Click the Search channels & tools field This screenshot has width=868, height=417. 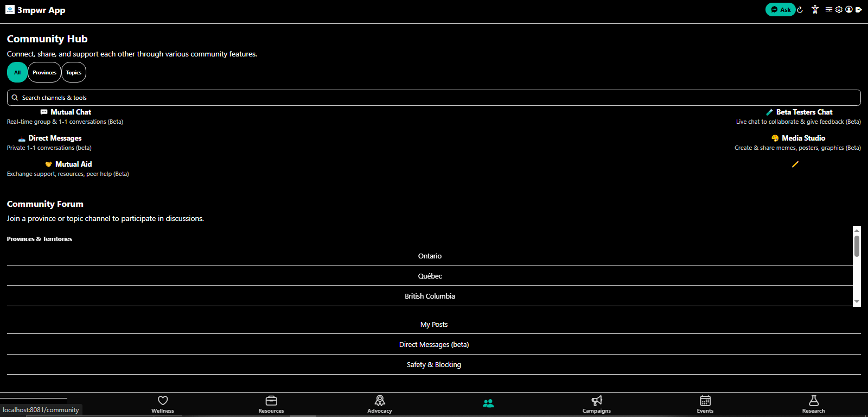click(434, 98)
